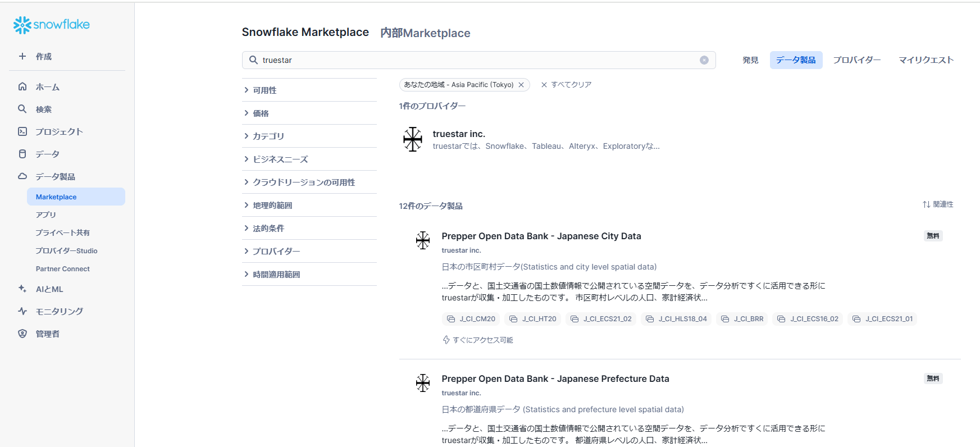
Task: Open Marketplace in the sidebar
Action: pos(76,197)
